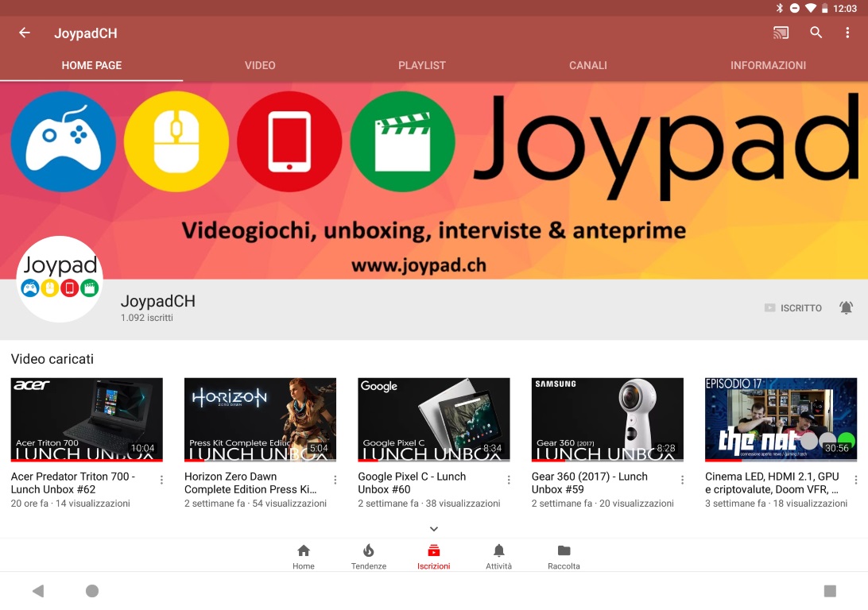The width and height of the screenshot is (868, 610).
Task: Play the Horizon Zero Dawn thumbnail
Action: pyautogui.click(x=260, y=419)
